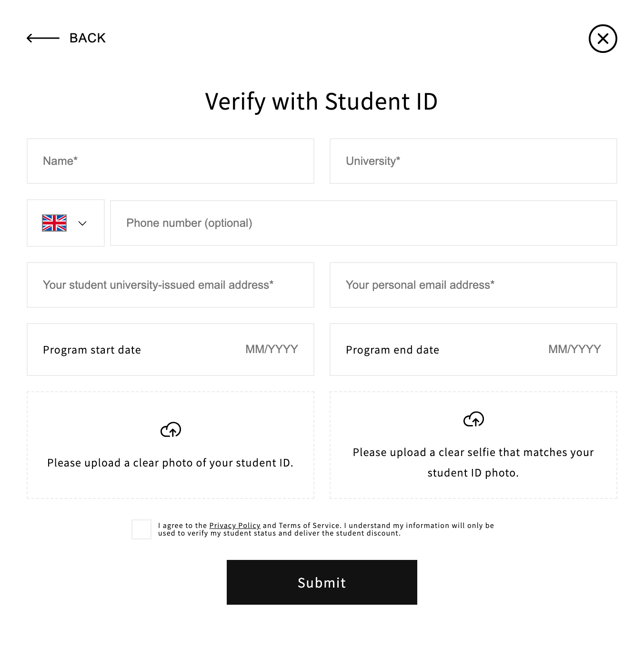Tick the Privacy Policy agreement checkbox

(141, 529)
